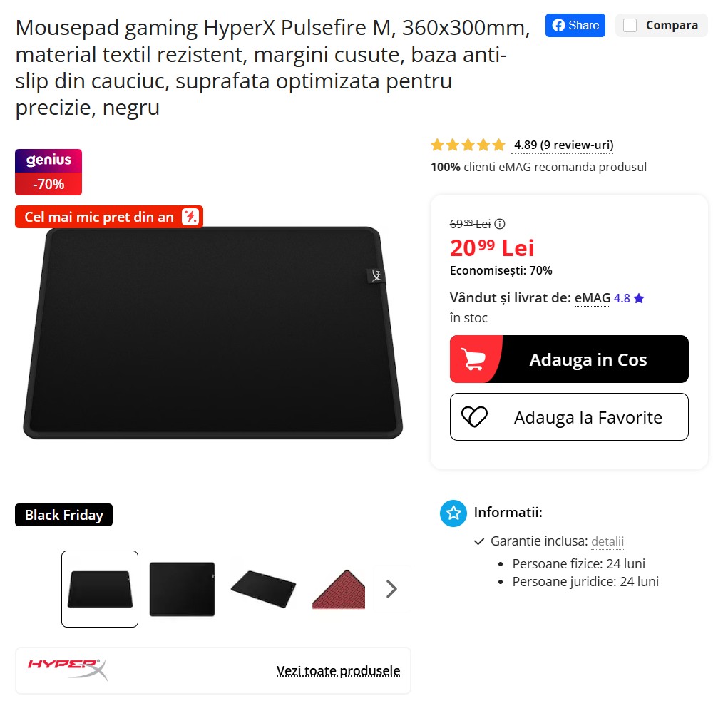Click the genius -70% badge
Image resolution: width=728 pixels, height=701 pixels.
click(x=48, y=173)
